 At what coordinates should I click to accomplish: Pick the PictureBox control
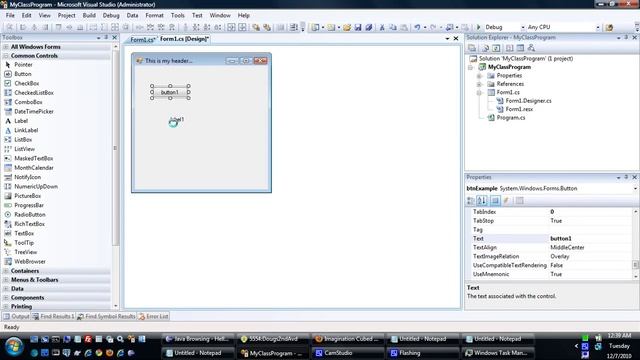(x=27, y=196)
